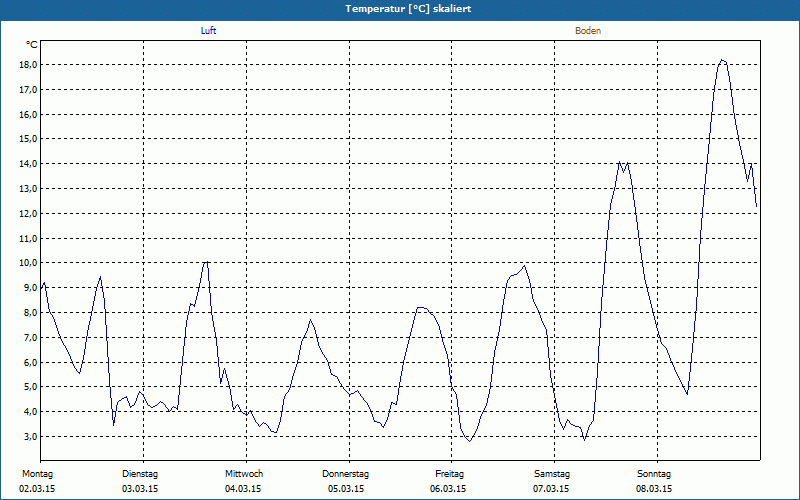
Task: Click the date 07.03.15
Action: [551, 489]
